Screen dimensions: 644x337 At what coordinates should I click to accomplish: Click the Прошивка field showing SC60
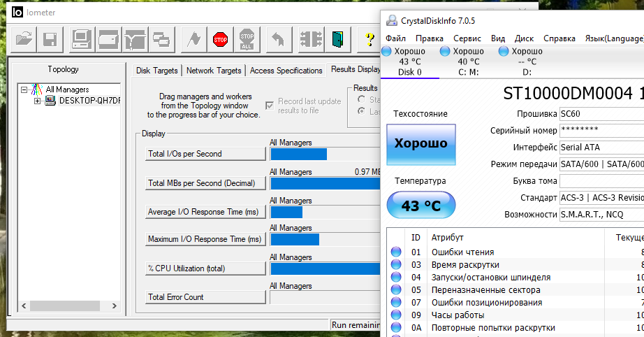pyautogui.click(x=601, y=114)
